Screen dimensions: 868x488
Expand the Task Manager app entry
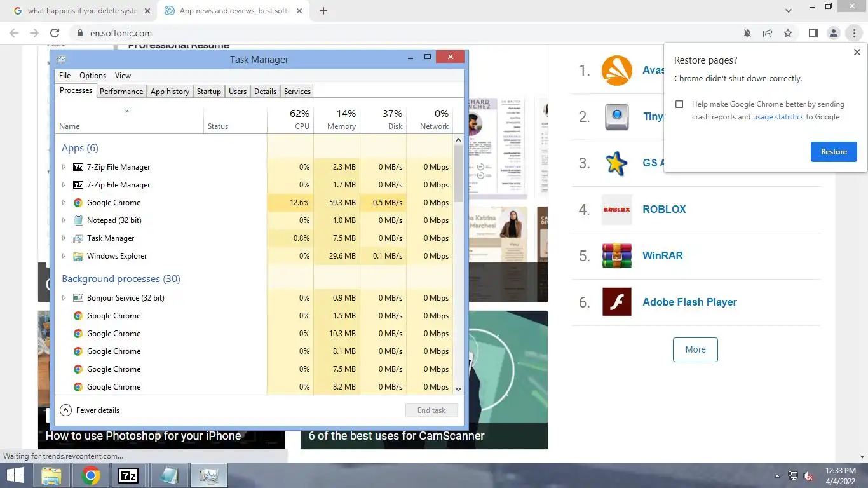coord(64,238)
